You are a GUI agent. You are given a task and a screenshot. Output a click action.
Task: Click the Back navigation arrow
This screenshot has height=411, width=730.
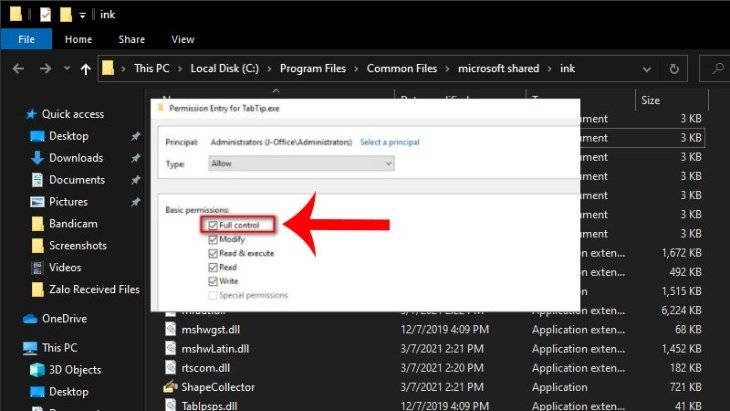pos(18,69)
